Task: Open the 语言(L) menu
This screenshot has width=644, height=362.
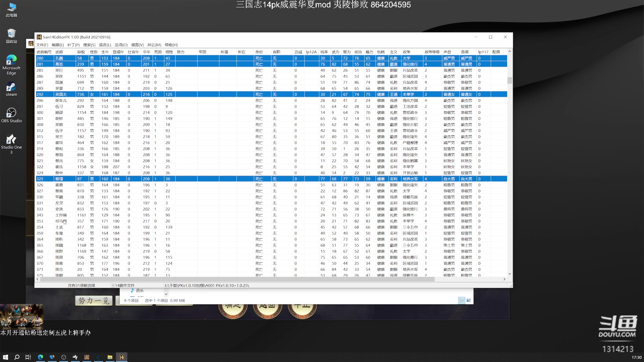Action: (x=105, y=45)
